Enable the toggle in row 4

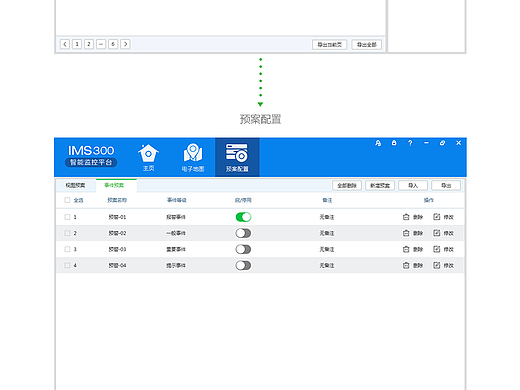[x=243, y=265]
